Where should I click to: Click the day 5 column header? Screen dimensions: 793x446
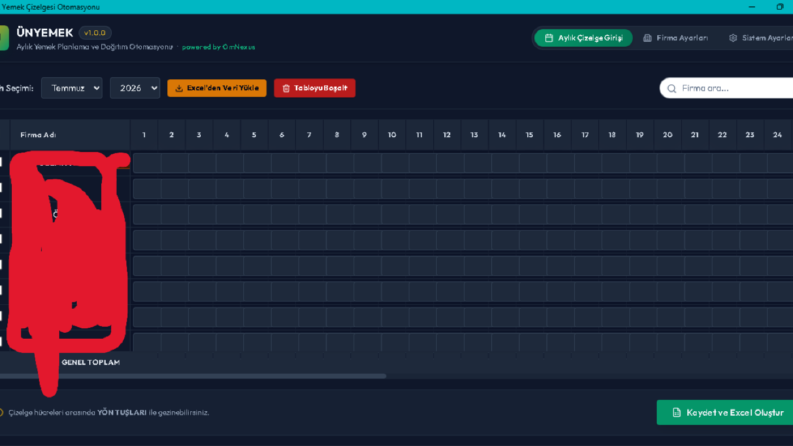pos(254,135)
